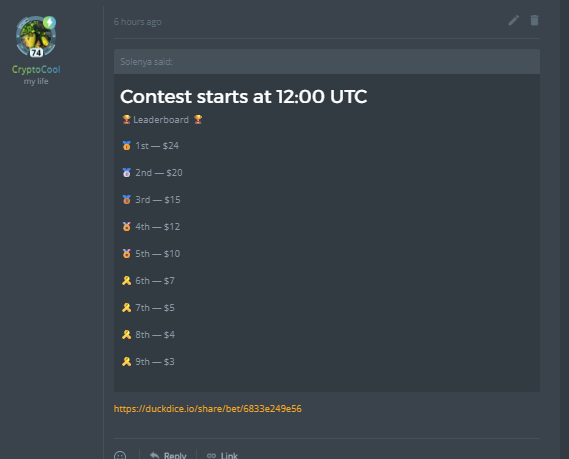Screen dimensions: 569x459
Task: Click the trash delete post icon
Action: click(534, 20)
